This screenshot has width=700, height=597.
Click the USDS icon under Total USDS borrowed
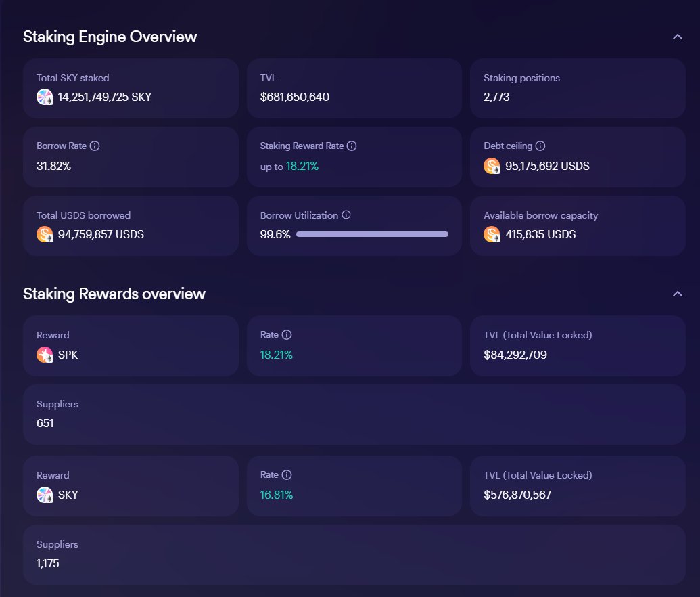tap(45, 235)
